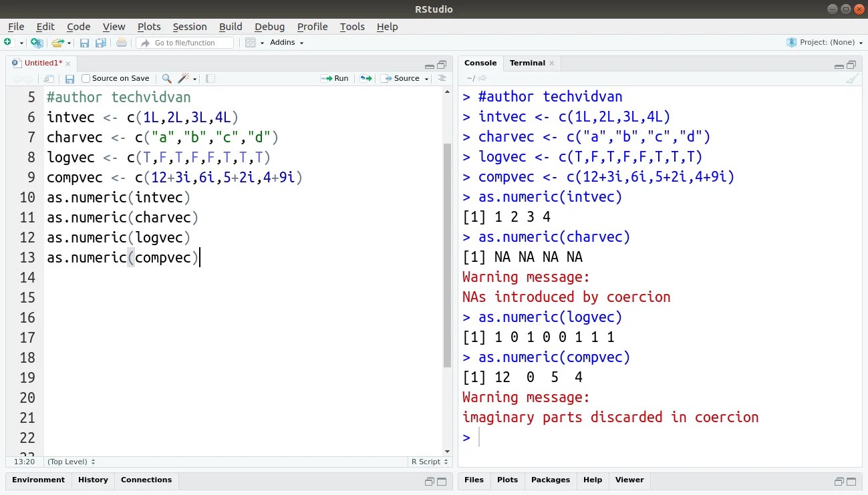Click line 11 'as.numeric(charvec)' in the editor
The height and width of the screenshot is (495, 868).
[x=122, y=217]
